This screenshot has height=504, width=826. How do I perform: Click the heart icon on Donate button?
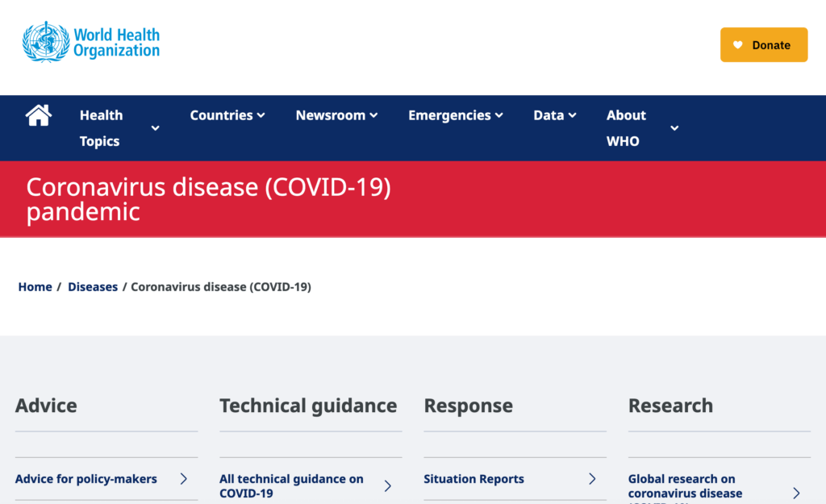pos(737,45)
